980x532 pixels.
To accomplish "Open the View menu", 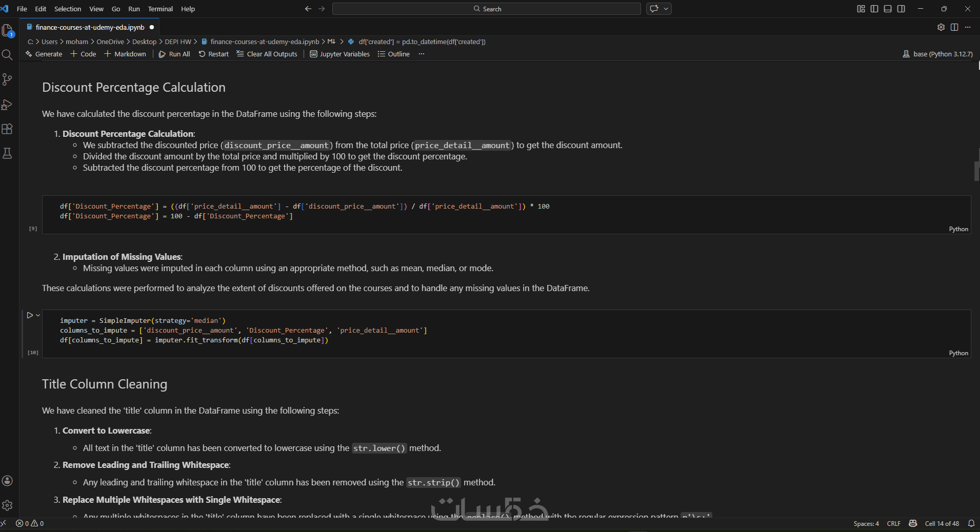I will [96, 9].
